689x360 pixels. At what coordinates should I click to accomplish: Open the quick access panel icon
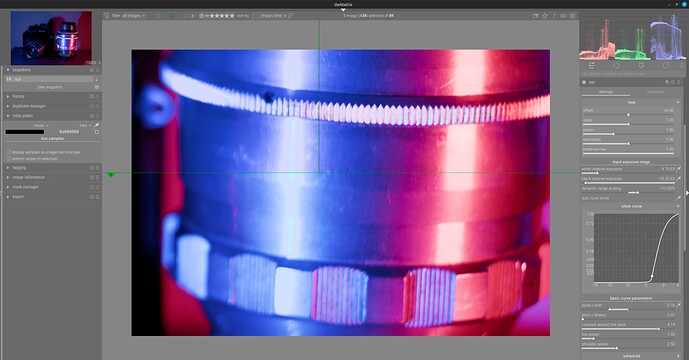[x=591, y=65]
